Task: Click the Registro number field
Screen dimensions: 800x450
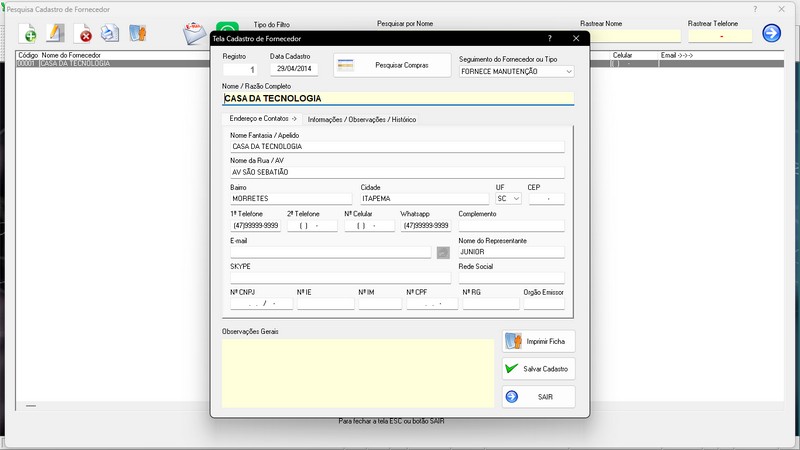Action: pyautogui.click(x=239, y=69)
